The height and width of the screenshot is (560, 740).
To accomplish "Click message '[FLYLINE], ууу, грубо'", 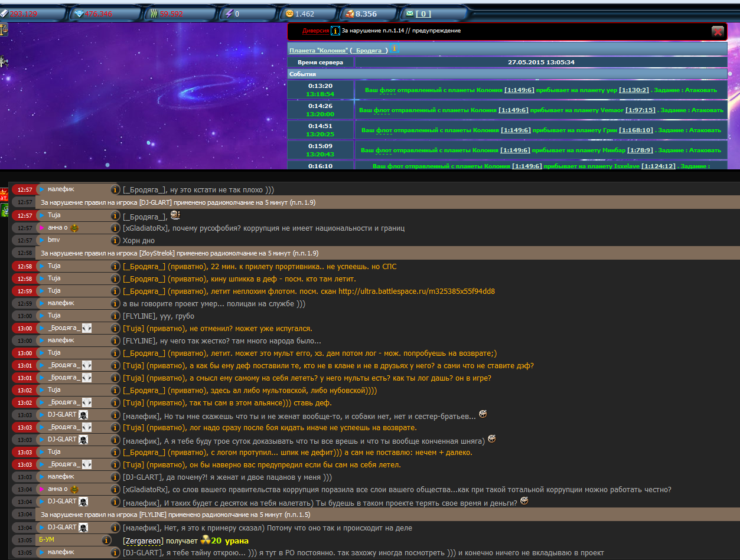I will pos(158,316).
